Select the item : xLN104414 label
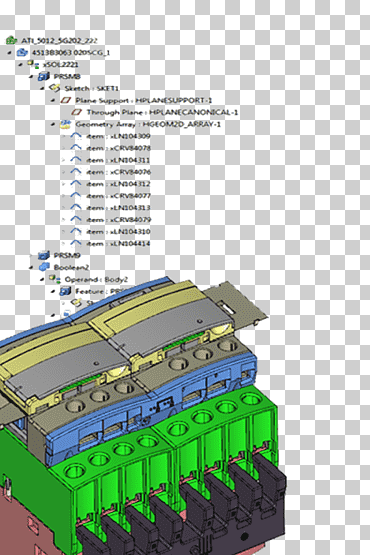370x555 pixels. pyautogui.click(x=118, y=244)
